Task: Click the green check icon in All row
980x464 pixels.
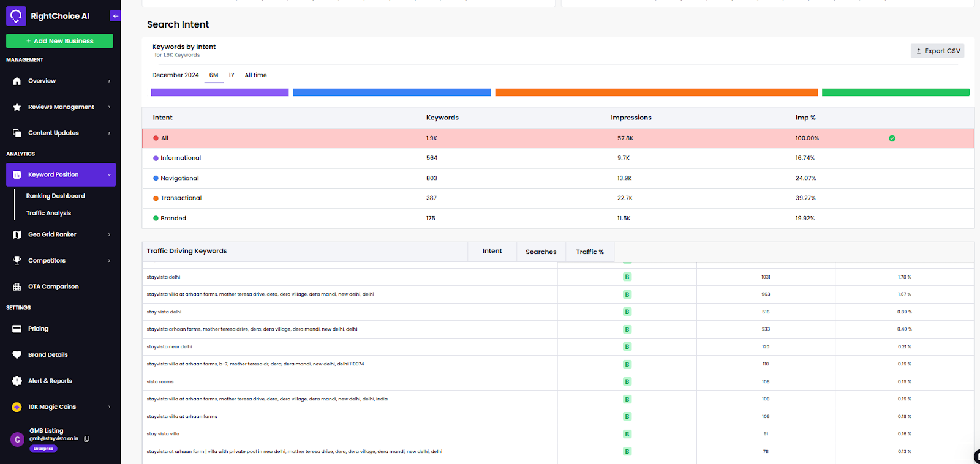Action: pos(892,138)
